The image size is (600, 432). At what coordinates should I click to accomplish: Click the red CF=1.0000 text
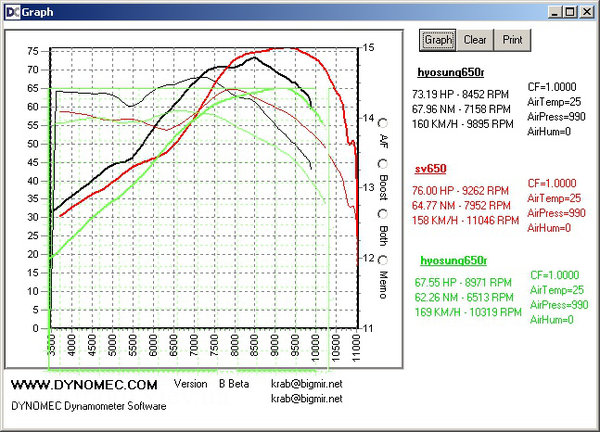point(552,184)
